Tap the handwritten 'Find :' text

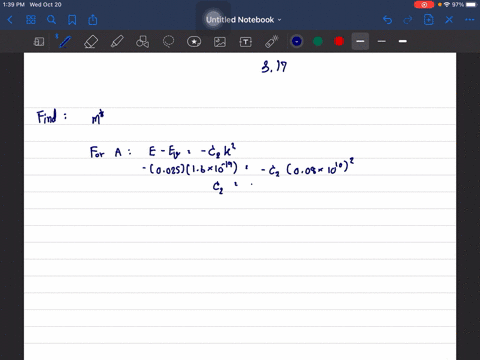pos(52,117)
